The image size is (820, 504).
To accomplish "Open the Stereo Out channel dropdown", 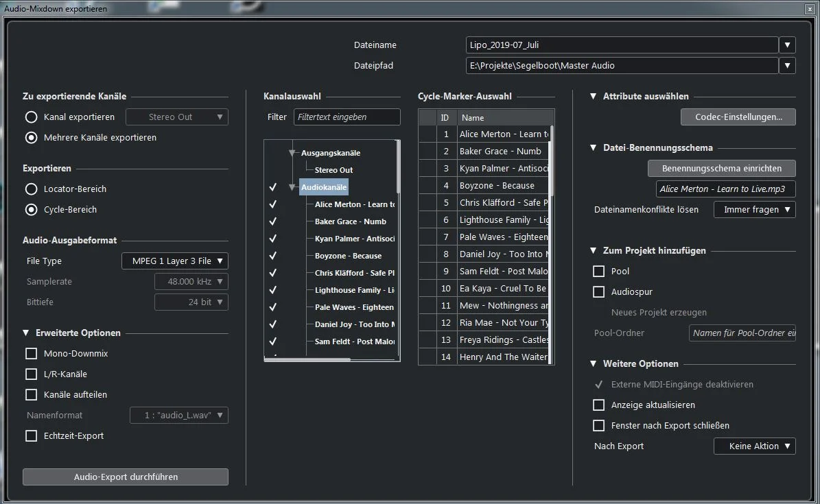I will point(177,117).
